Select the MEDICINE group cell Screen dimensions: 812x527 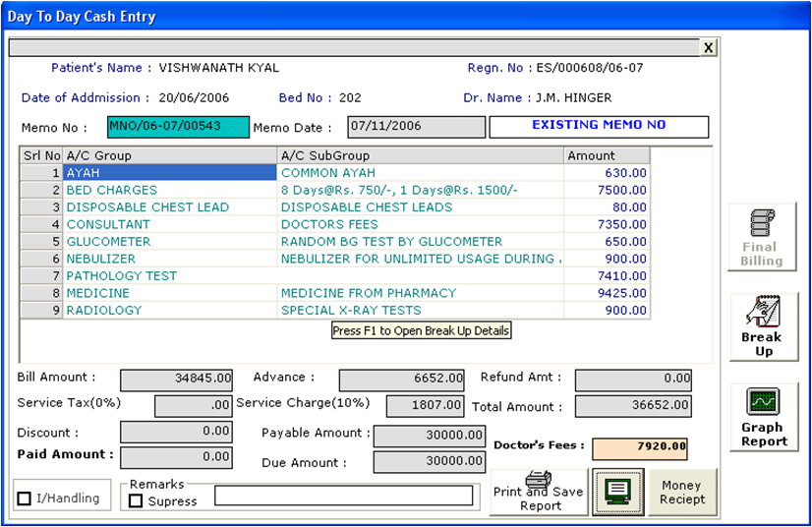[x=170, y=292]
